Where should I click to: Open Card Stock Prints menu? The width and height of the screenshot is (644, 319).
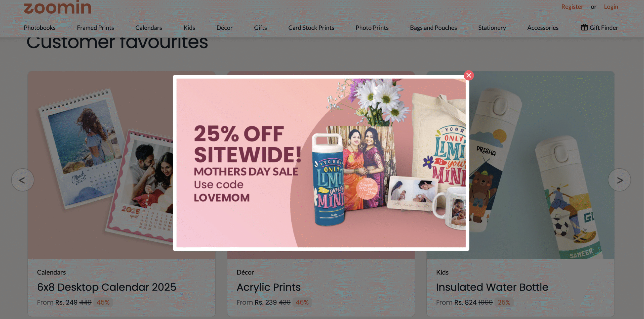(311, 28)
